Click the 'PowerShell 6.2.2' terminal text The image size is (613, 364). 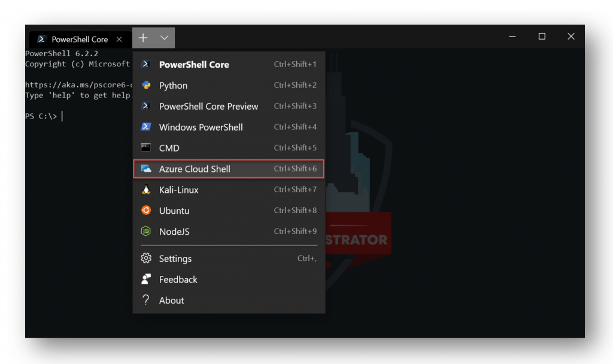click(62, 53)
